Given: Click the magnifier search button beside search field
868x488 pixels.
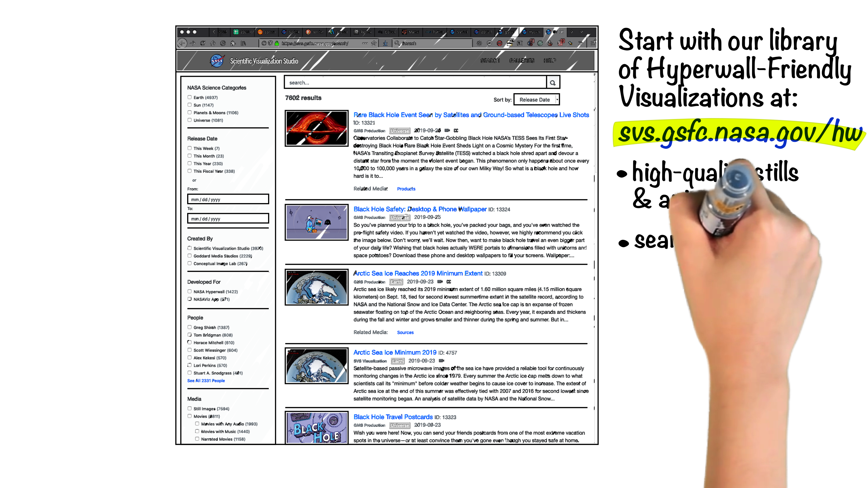Looking at the screenshot, I should tap(553, 82).
